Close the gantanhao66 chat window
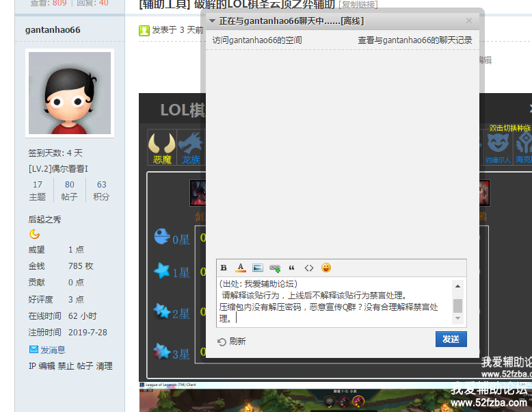The height and width of the screenshot is (412, 532). click(x=469, y=21)
